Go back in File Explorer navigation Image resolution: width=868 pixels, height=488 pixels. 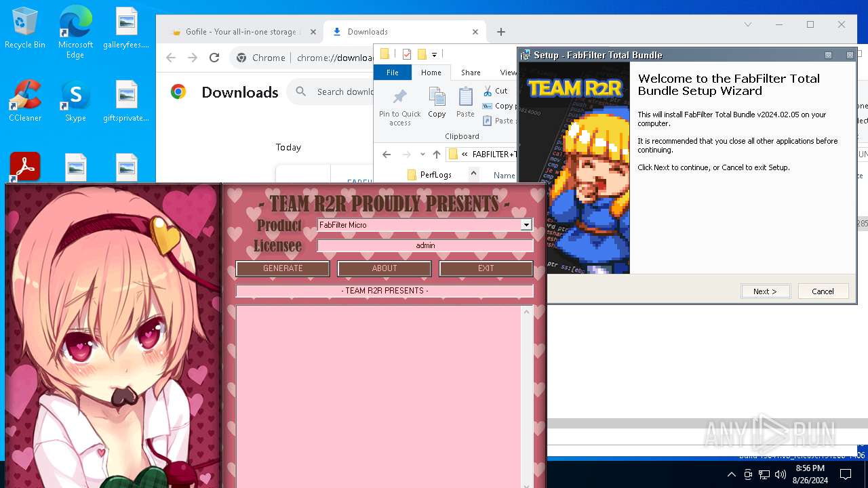pos(387,155)
